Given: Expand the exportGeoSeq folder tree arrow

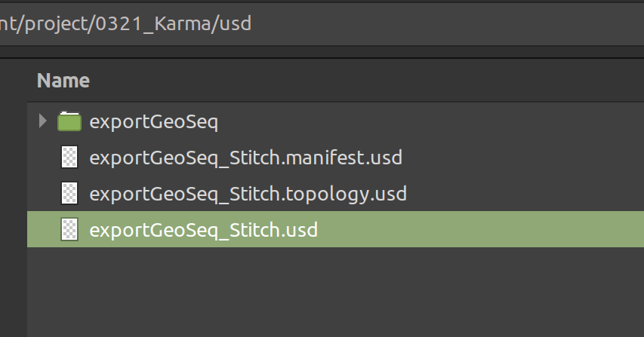Looking at the screenshot, I should pyautogui.click(x=43, y=121).
